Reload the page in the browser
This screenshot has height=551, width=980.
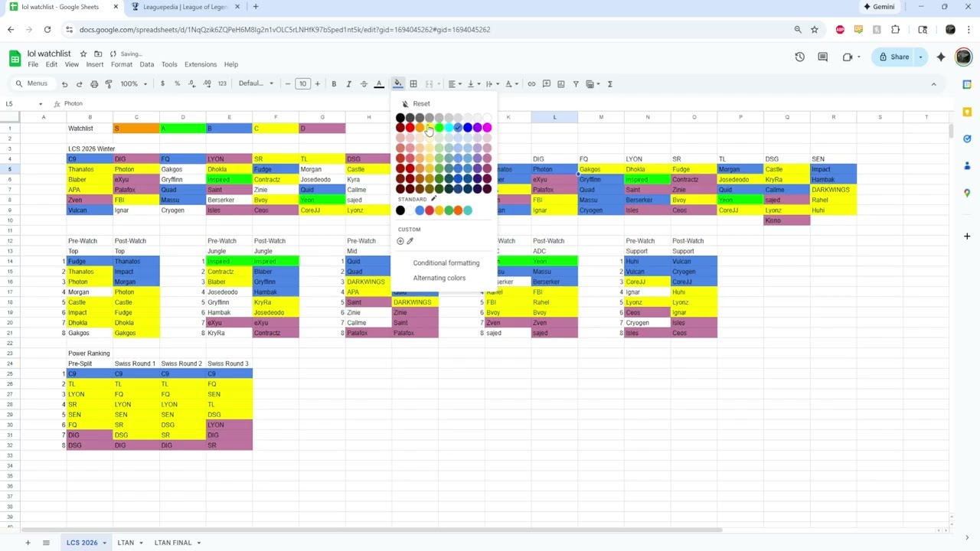pyautogui.click(x=47, y=30)
